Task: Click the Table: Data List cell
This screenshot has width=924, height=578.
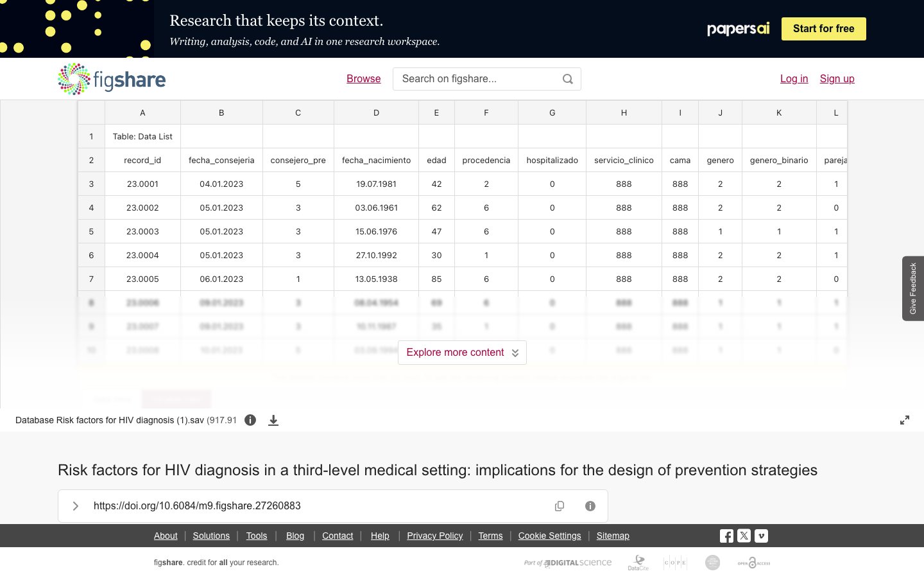Action: pyautogui.click(x=142, y=137)
